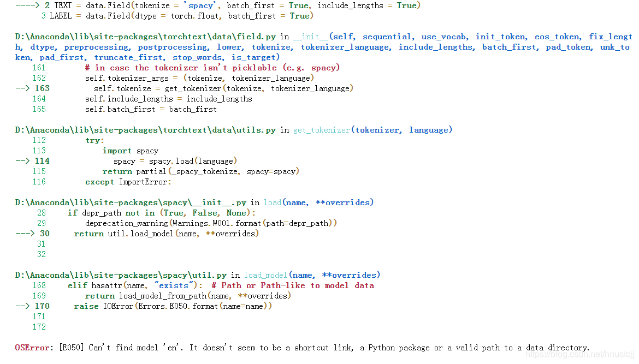Click line 114 spacy.load(language) statement
Screen dimensions: 639x364
(x=175, y=161)
